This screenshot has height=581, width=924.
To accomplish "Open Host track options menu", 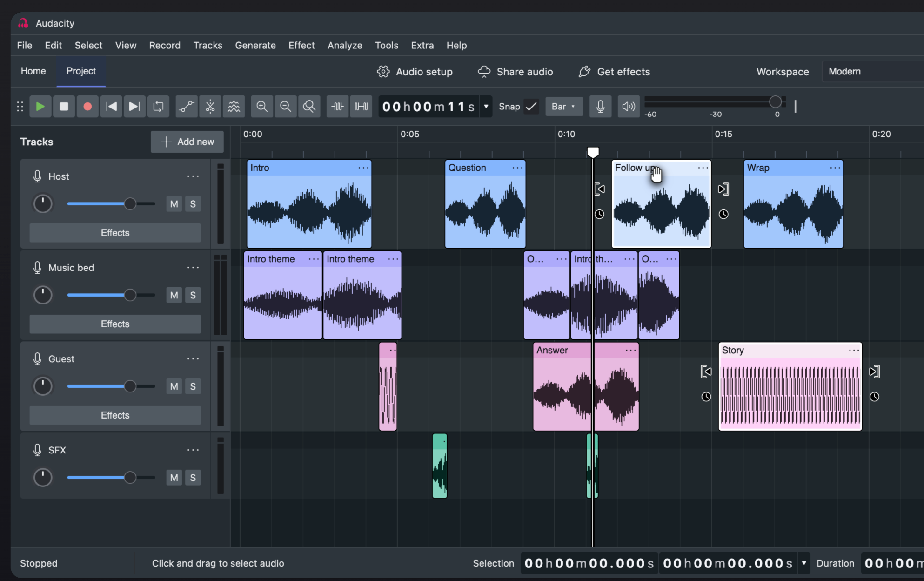I will tap(193, 176).
